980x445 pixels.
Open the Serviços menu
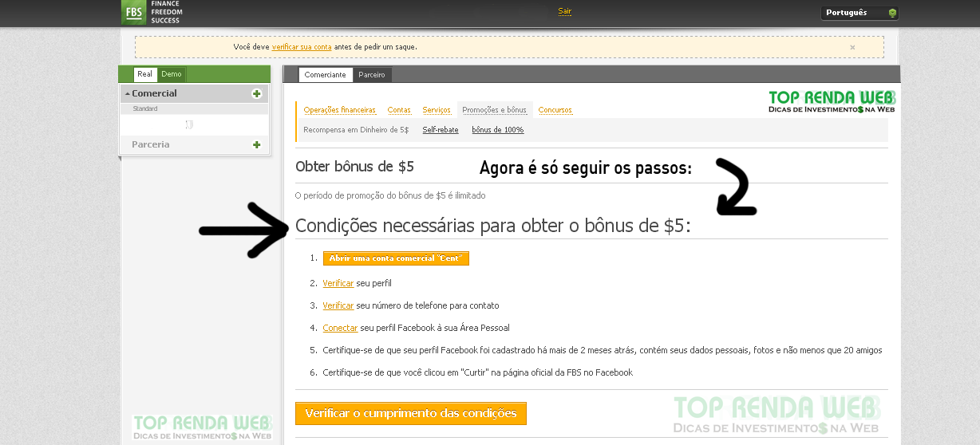click(x=437, y=110)
